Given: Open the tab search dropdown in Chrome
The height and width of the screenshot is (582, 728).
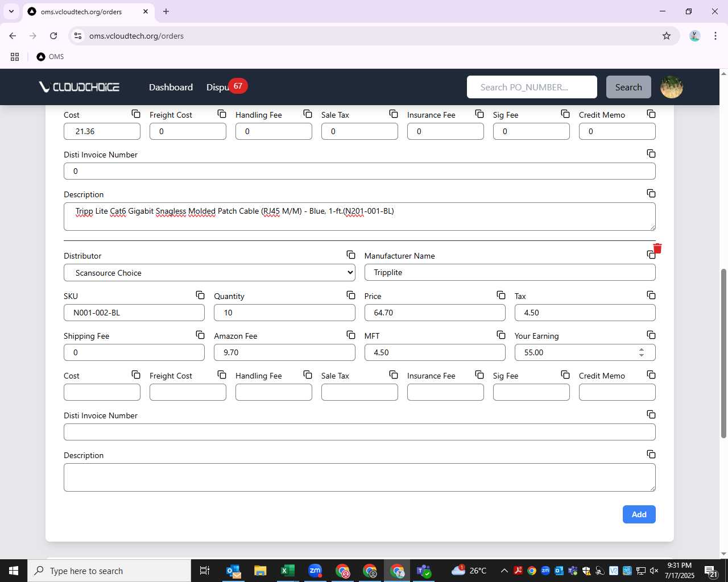Looking at the screenshot, I should [11, 11].
